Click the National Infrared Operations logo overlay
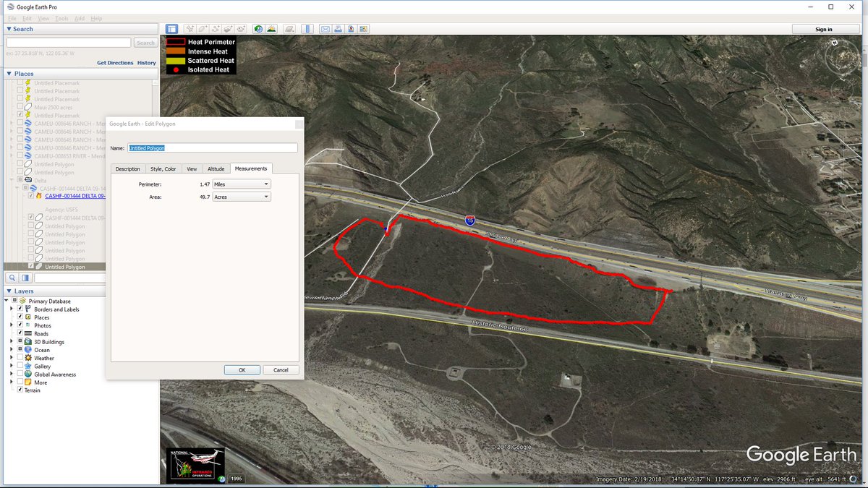Image resolution: width=868 pixels, height=488 pixels. coord(196,466)
